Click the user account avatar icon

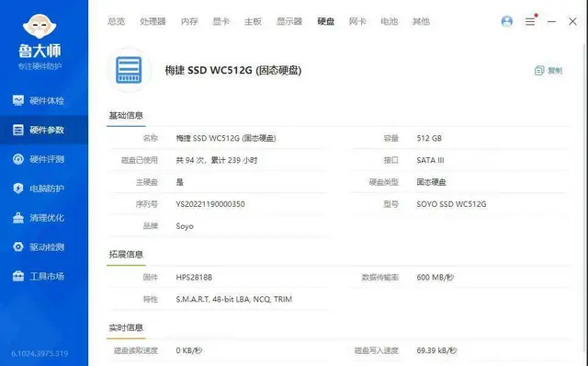click(x=506, y=21)
